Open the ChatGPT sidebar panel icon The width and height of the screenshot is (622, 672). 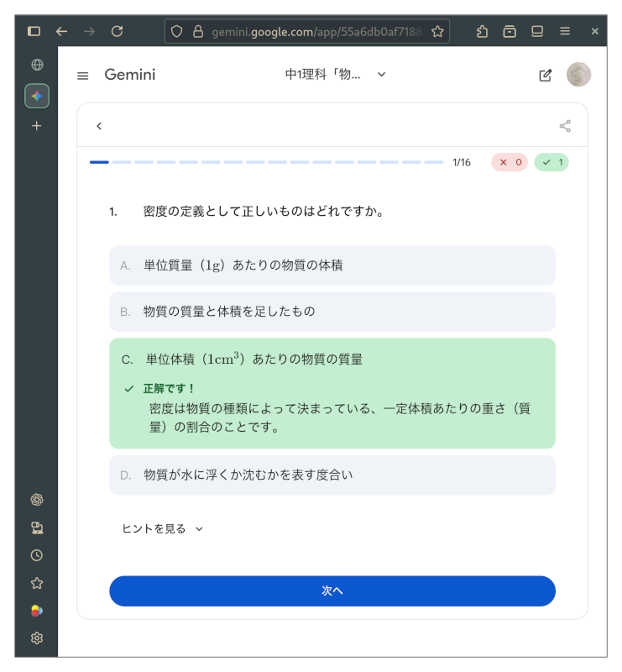click(x=37, y=500)
